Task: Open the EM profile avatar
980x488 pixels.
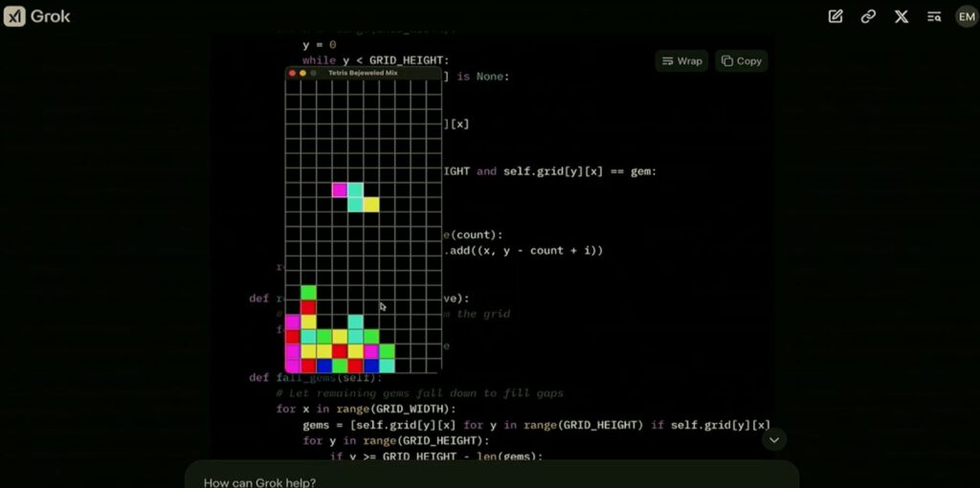Action: 966,16
